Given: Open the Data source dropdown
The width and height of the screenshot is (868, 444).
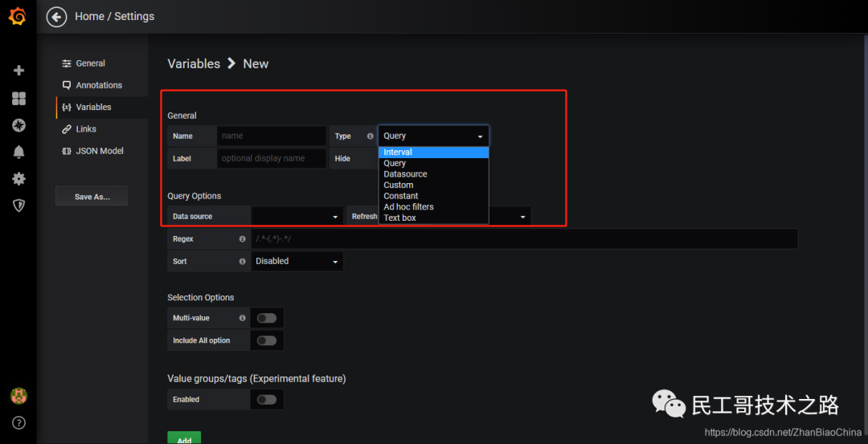Looking at the screenshot, I should [297, 217].
